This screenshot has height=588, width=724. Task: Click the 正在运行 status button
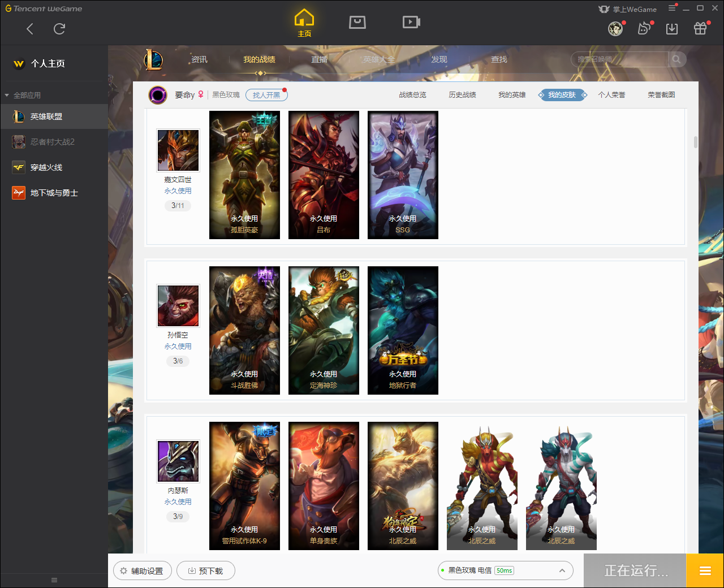(635, 570)
